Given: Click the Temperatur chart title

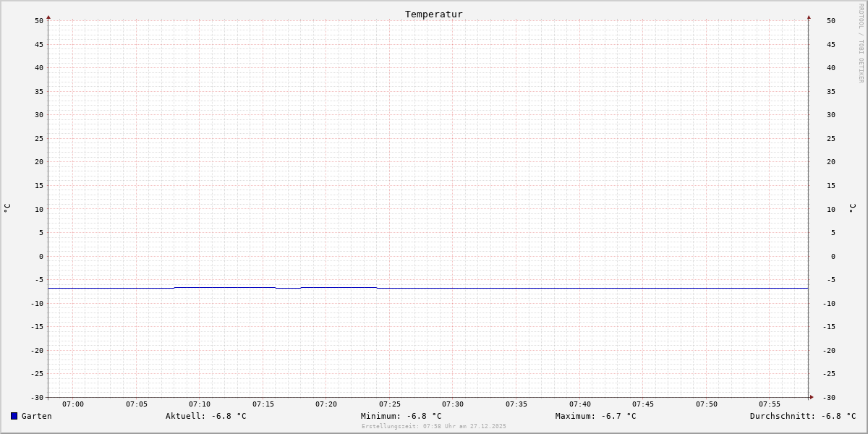Looking at the screenshot, I should [434, 14].
